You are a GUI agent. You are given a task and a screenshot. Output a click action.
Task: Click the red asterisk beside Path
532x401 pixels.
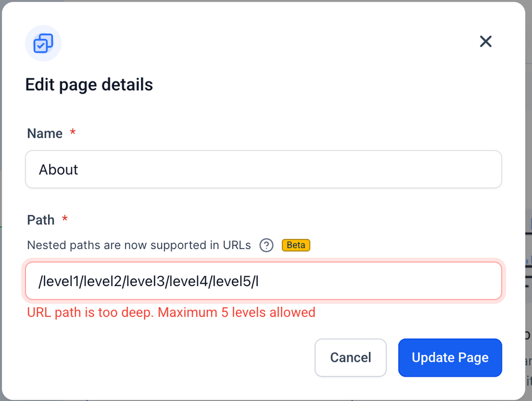pyautogui.click(x=65, y=220)
